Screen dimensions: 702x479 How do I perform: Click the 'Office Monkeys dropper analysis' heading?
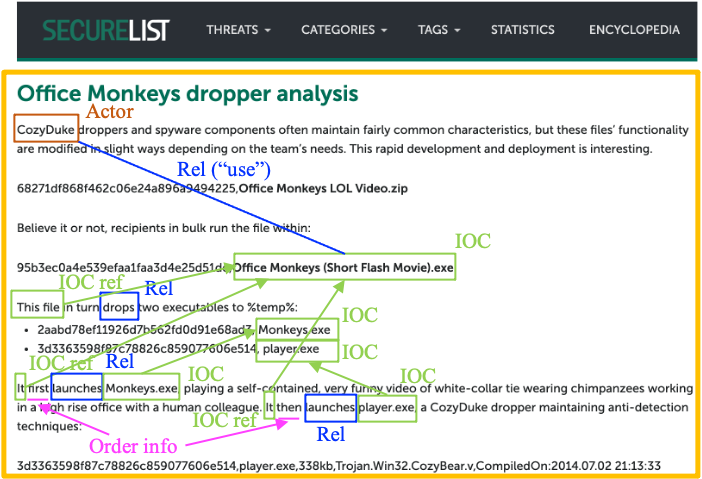188,94
